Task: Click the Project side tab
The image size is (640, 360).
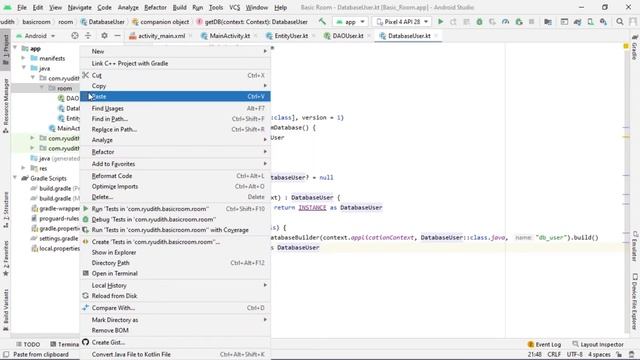Action: (x=6, y=49)
